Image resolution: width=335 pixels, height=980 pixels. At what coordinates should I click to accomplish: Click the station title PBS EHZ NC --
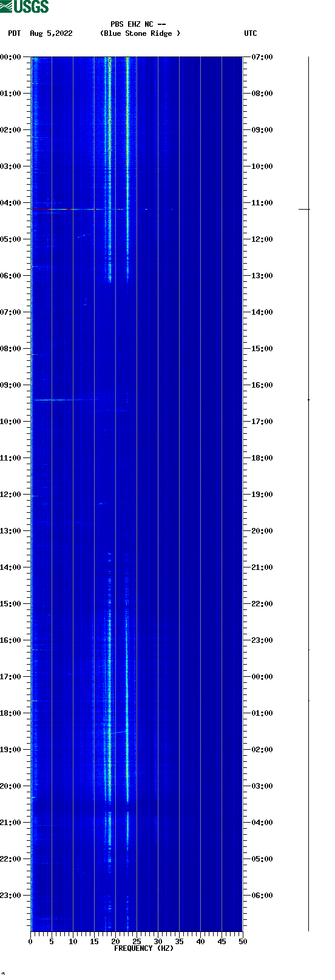tap(138, 24)
